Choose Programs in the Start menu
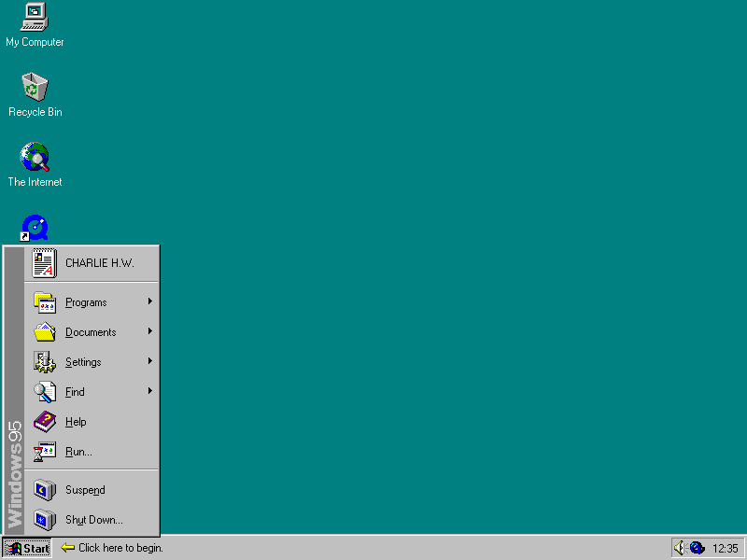 [x=92, y=302]
